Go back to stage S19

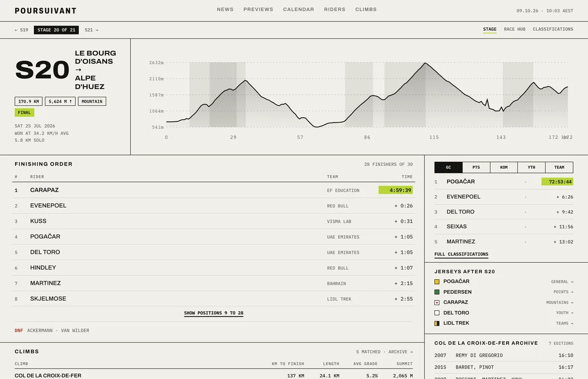coord(21,30)
